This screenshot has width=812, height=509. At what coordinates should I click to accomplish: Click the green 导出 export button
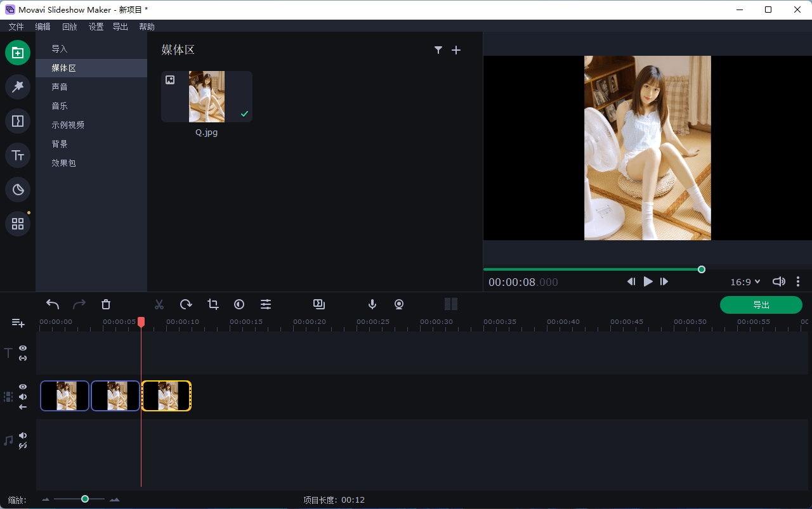point(761,305)
